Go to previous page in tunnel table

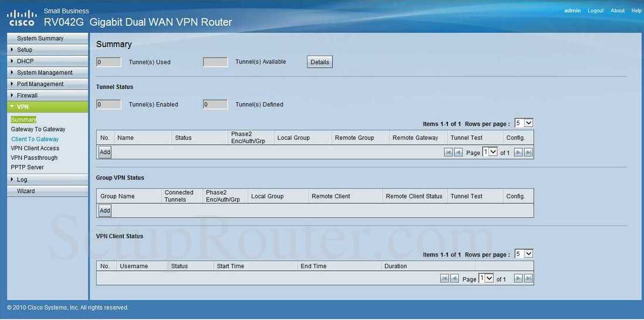pyautogui.click(x=458, y=152)
